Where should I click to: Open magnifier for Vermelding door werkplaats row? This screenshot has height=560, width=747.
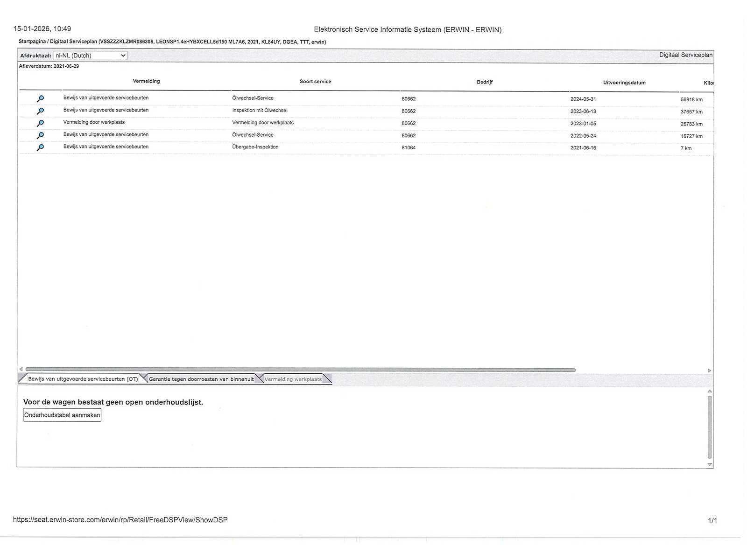click(x=41, y=123)
